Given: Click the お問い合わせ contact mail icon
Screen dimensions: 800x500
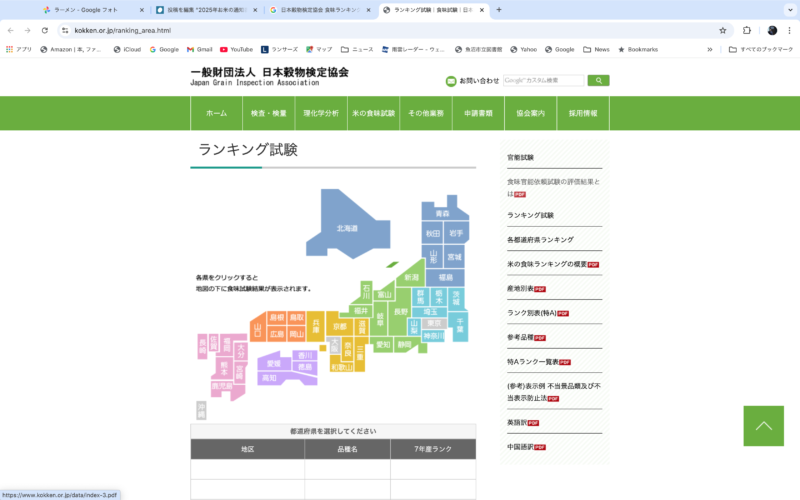Looking at the screenshot, I should [x=451, y=81].
